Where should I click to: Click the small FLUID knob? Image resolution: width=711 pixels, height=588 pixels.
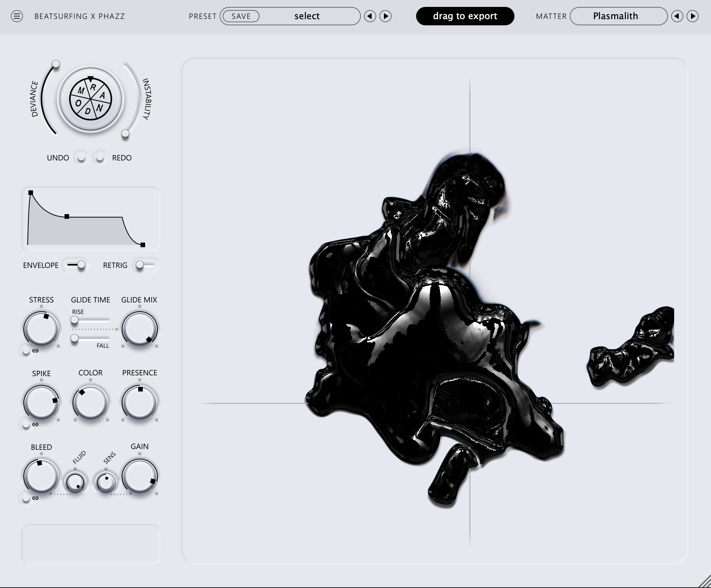coord(75,482)
